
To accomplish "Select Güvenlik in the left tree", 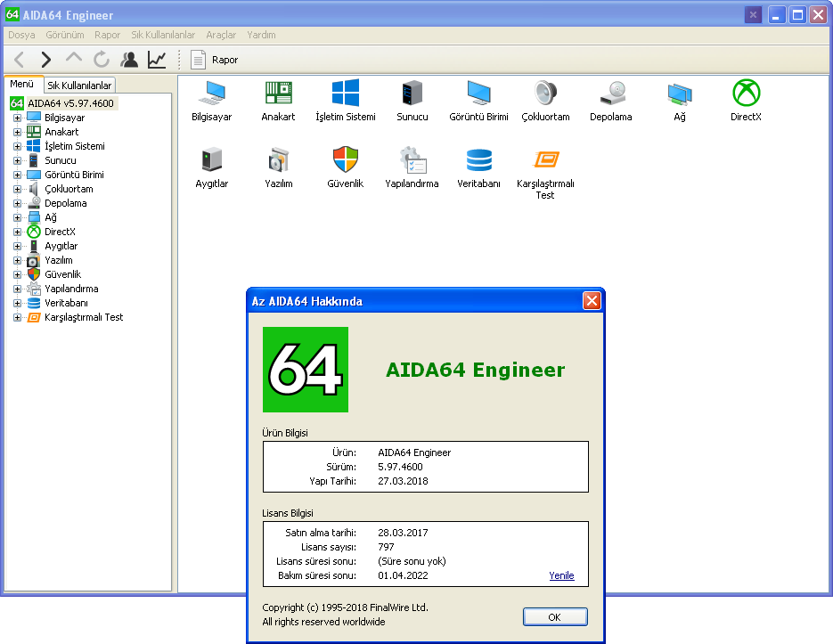I will (62, 274).
